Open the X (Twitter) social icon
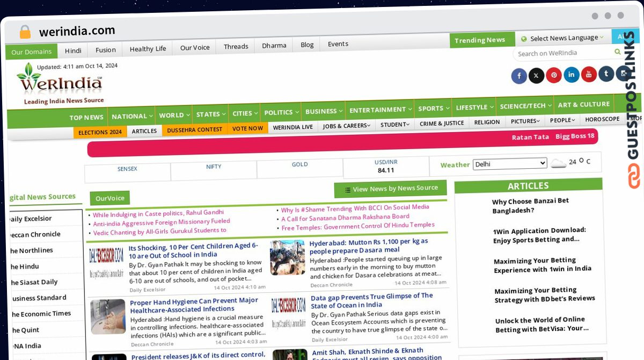The image size is (644, 360). [x=536, y=76]
